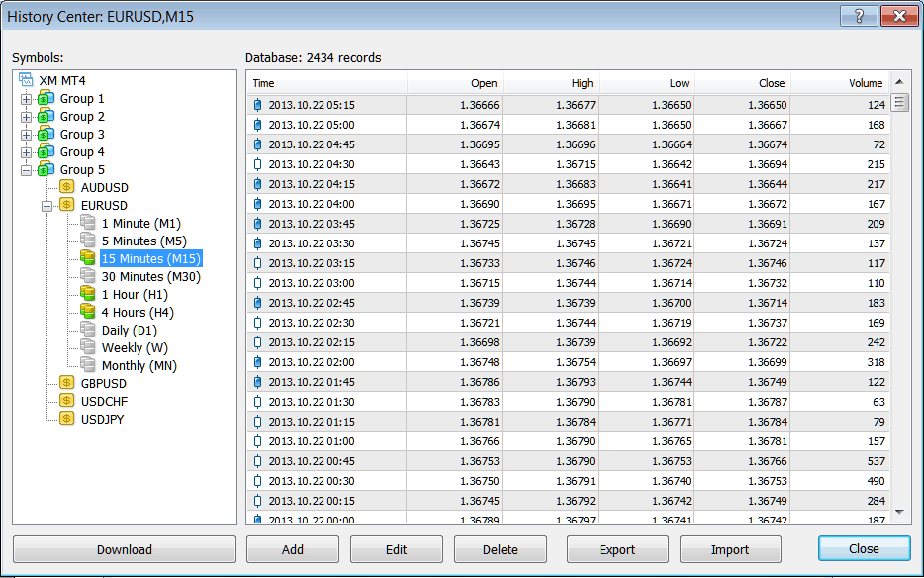This screenshot has width=924, height=578.
Task: Click the USDJPY symbol icon
Action: pos(65,419)
